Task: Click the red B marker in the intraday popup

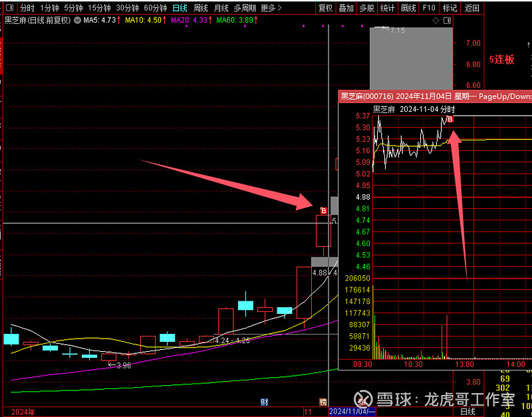Action: [x=450, y=119]
